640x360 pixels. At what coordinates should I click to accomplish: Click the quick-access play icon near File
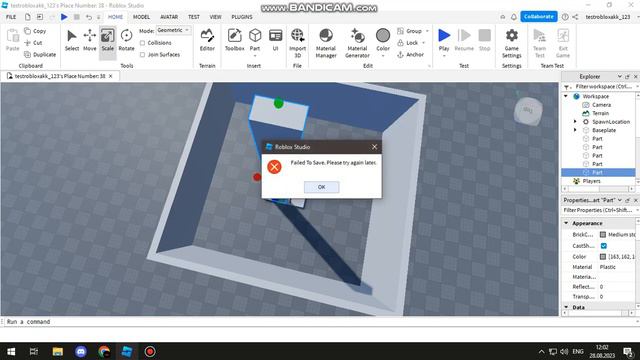point(64,17)
